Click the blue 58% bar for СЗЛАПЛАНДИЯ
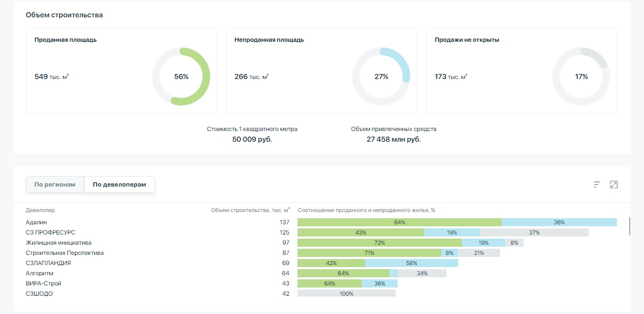The image size is (644, 314). (x=411, y=263)
